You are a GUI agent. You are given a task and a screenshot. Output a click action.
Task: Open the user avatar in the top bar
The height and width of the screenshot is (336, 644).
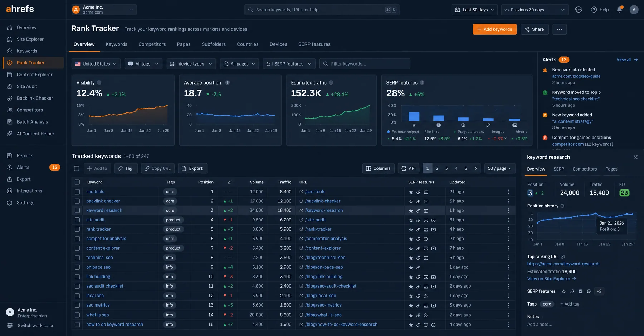coord(634,10)
